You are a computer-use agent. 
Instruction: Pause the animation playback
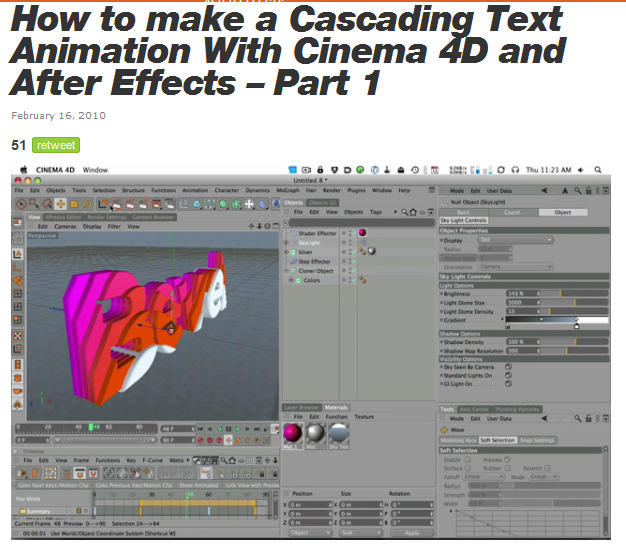[x=228, y=429]
